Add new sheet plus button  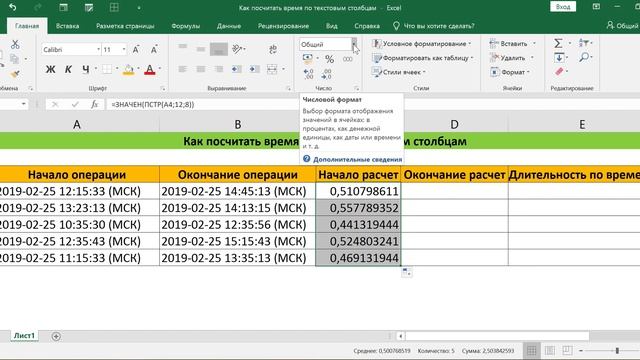pyautogui.click(x=56, y=336)
